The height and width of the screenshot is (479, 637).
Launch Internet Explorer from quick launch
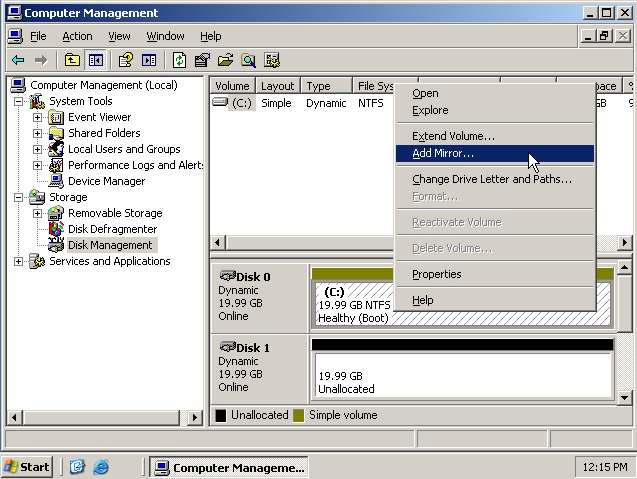(x=101, y=467)
